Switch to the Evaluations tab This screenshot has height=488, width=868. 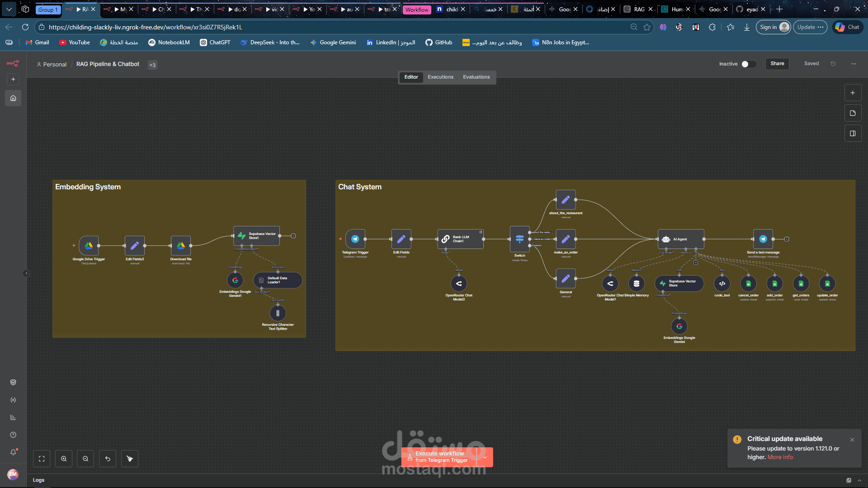476,77
